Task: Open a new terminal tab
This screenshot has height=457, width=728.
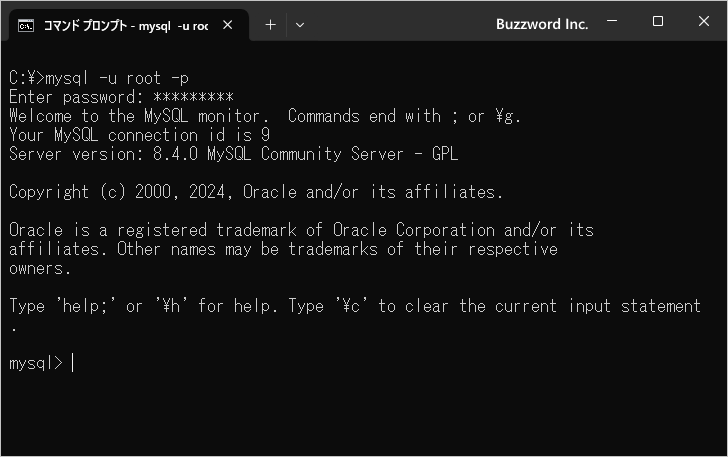Action: point(270,25)
